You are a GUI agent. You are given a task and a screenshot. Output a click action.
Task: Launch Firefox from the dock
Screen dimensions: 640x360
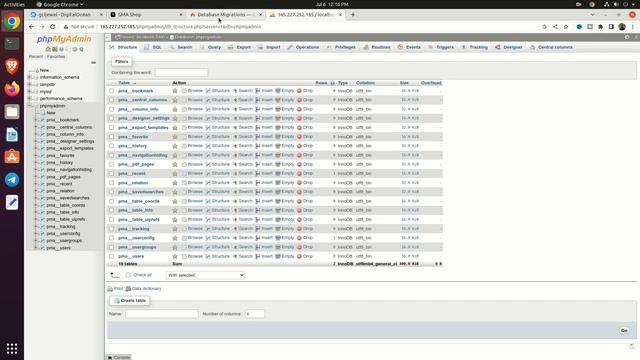click(x=12, y=89)
